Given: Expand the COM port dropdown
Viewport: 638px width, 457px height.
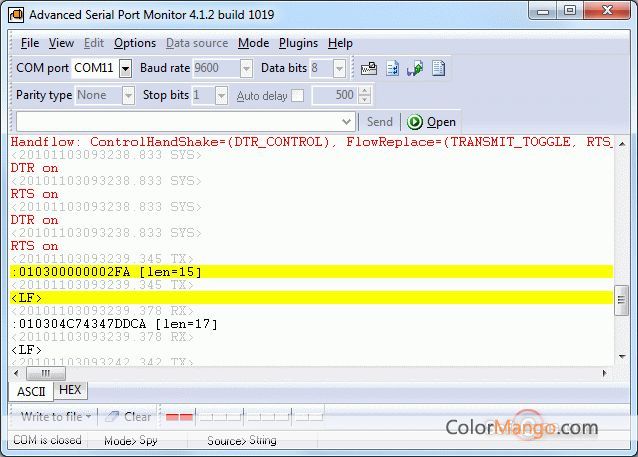Looking at the screenshot, I should 125,68.
